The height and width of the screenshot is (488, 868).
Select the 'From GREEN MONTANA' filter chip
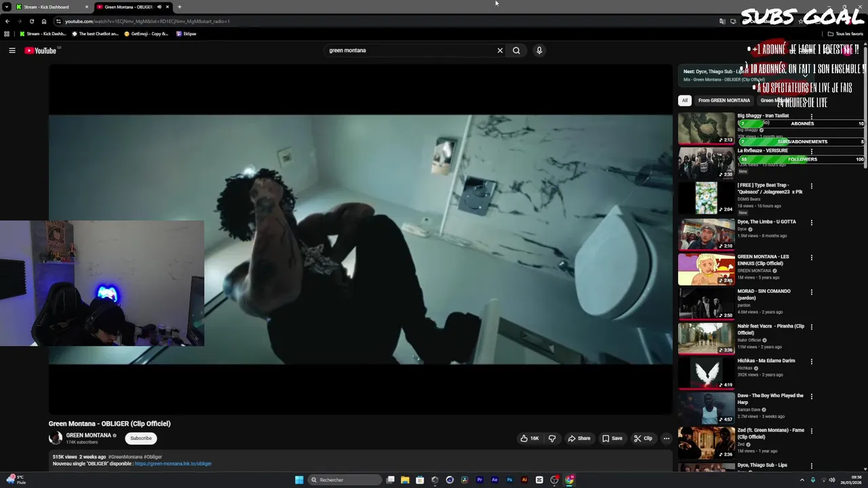click(724, 100)
